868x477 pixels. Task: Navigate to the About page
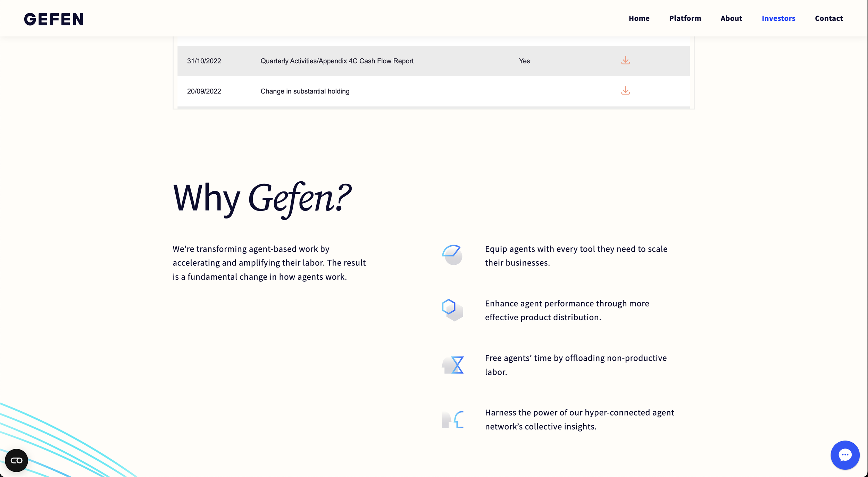coord(731,18)
